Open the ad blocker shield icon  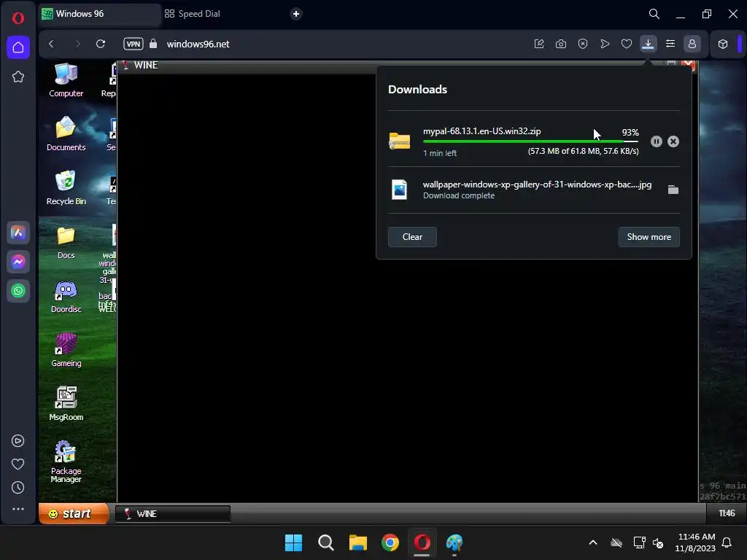tap(583, 44)
